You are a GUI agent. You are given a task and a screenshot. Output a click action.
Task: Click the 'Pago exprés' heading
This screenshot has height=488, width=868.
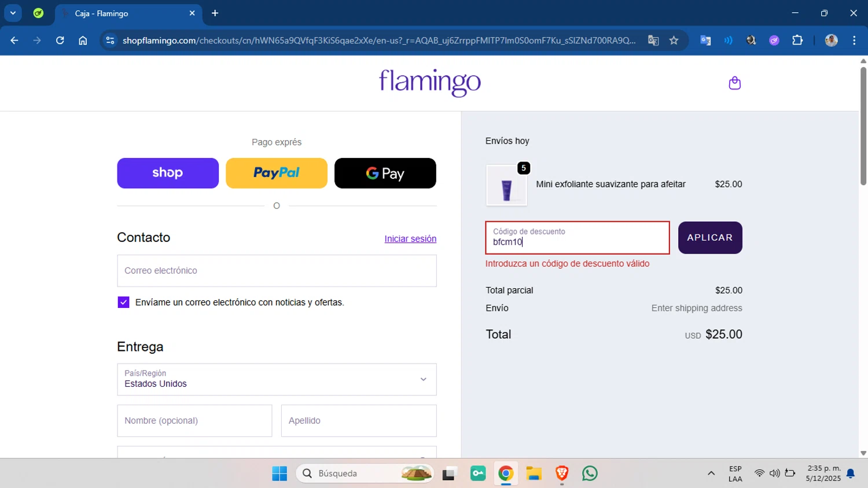click(277, 142)
